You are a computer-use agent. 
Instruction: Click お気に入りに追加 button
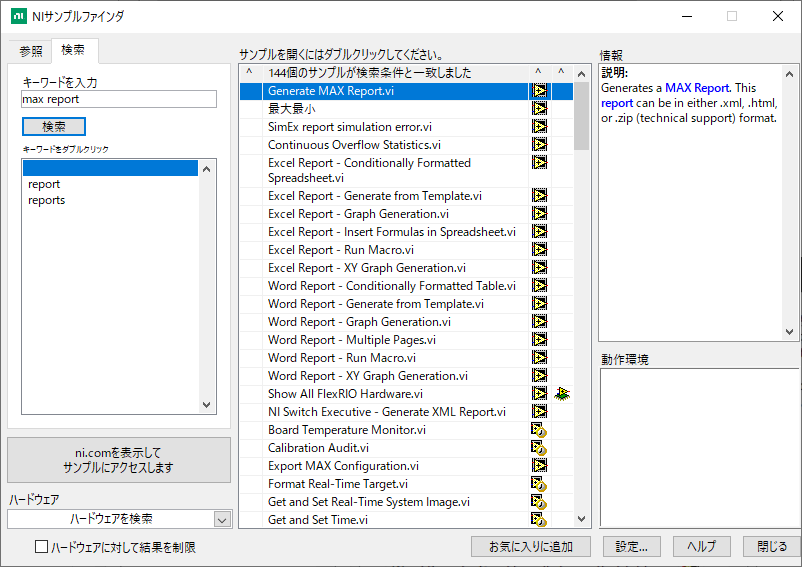(x=531, y=547)
